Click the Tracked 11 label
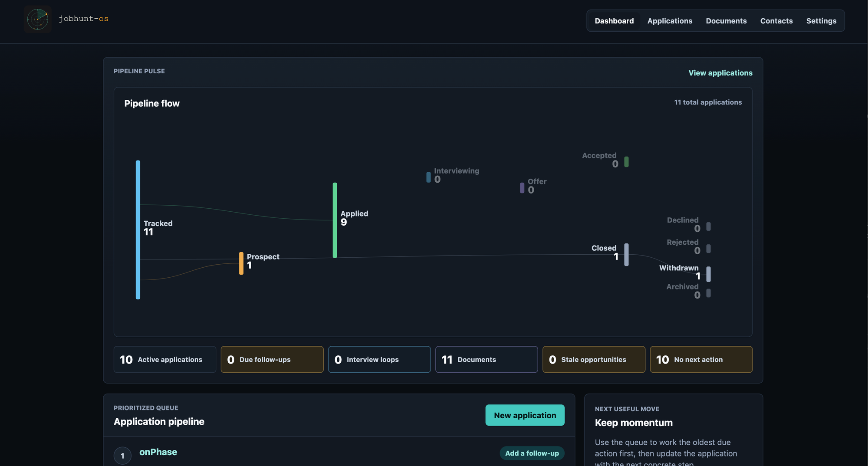Viewport: 868px width, 466px height. 158,228
